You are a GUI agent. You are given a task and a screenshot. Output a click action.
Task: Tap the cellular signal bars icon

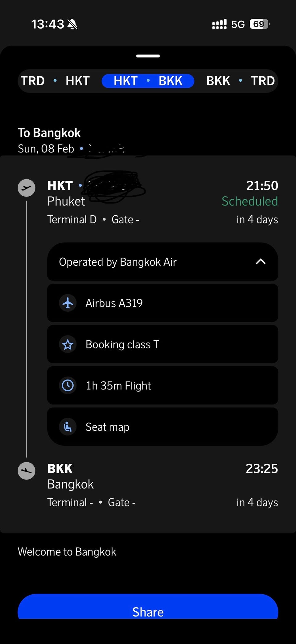coord(219,24)
